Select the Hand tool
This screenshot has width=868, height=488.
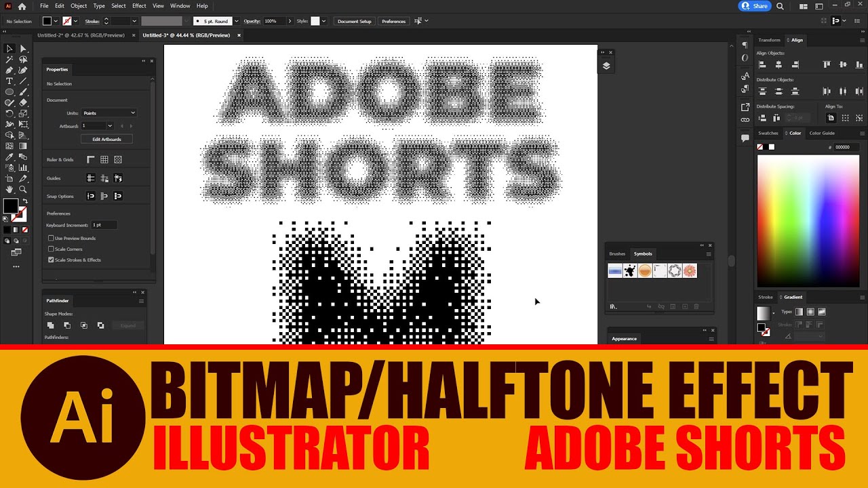pos(9,189)
